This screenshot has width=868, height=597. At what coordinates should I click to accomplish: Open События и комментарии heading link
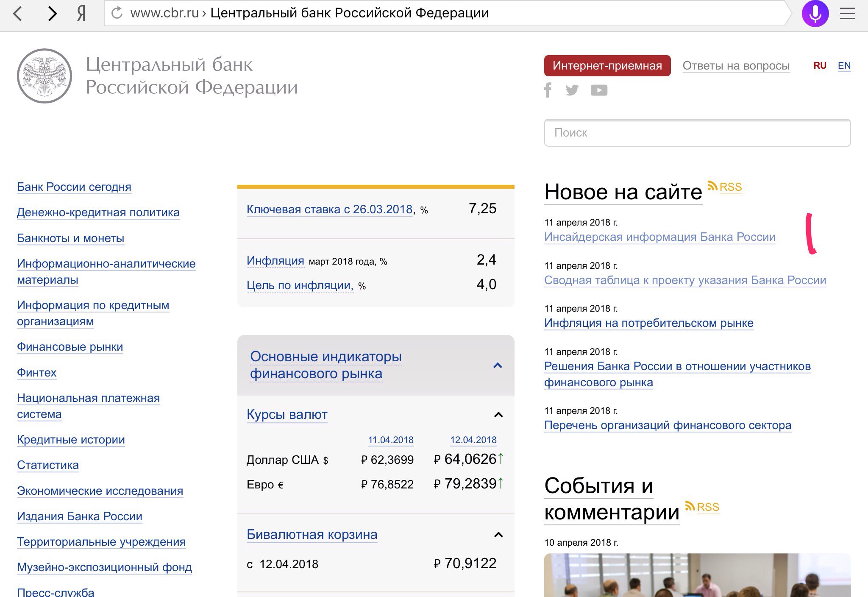(612, 499)
